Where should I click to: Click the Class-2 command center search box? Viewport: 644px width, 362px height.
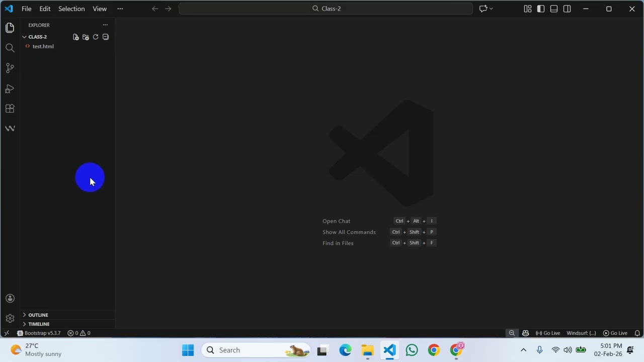pyautogui.click(x=326, y=9)
